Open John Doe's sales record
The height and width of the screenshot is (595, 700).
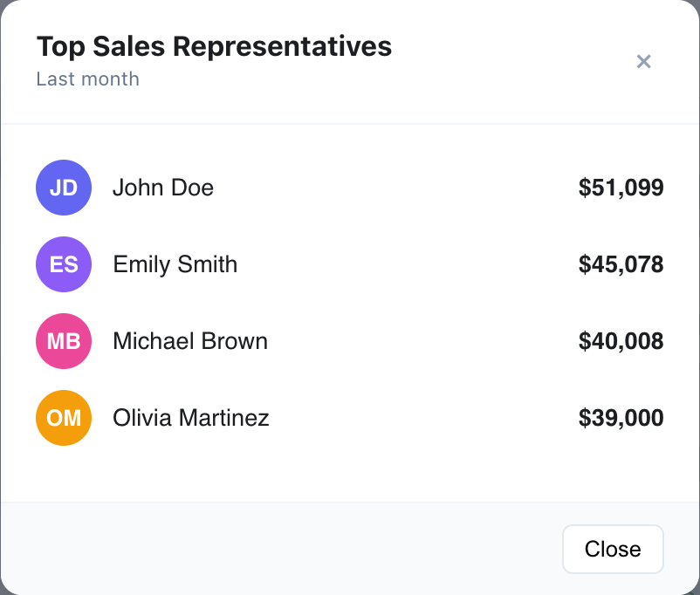(x=162, y=188)
